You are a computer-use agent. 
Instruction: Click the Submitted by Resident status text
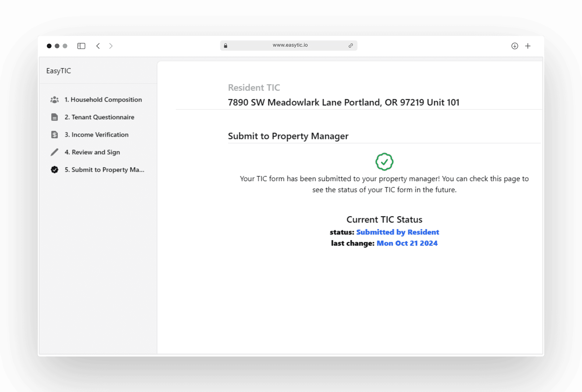(x=397, y=232)
